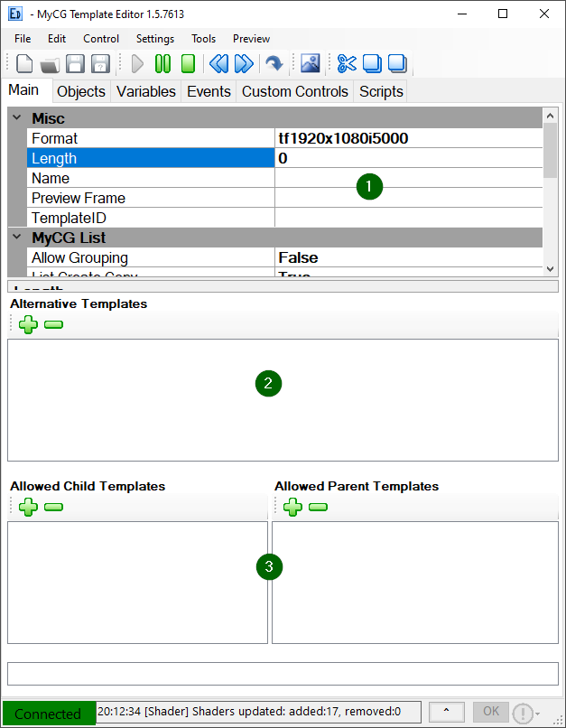Viewport: 566px width, 728px height.
Task: Create a new template with the blank page icon
Action: tap(25, 63)
